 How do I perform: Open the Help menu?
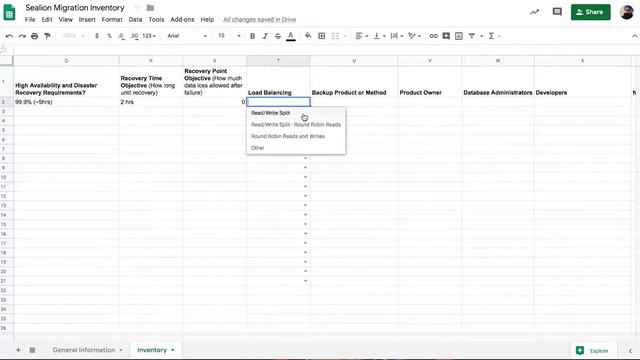pyautogui.click(x=207, y=20)
